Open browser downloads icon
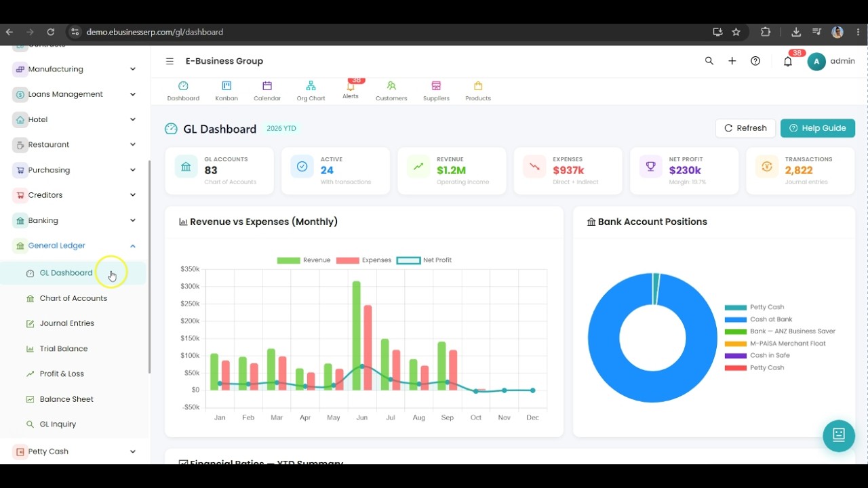The height and width of the screenshot is (488, 868). (796, 32)
